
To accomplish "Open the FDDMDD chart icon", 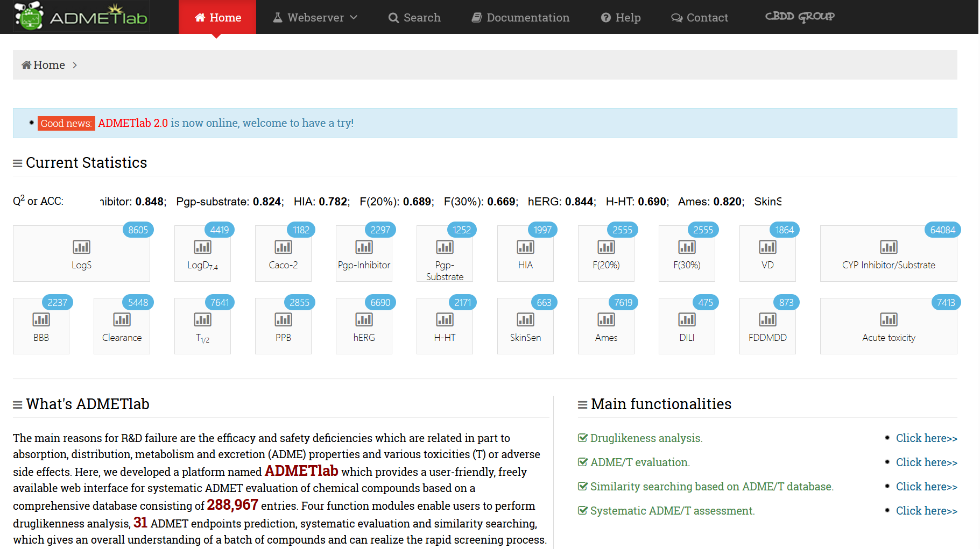I will pyautogui.click(x=767, y=319).
